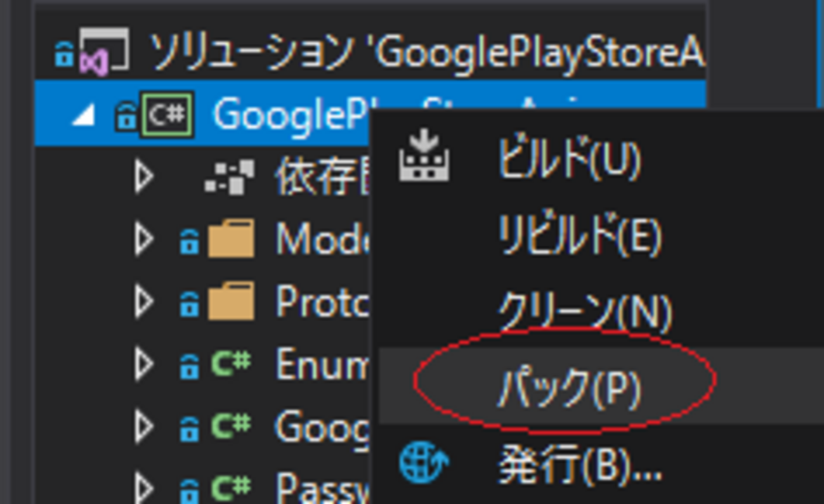Click the dependencies icon beside 依存
This screenshot has height=504, width=824.
click(x=229, y=177)
